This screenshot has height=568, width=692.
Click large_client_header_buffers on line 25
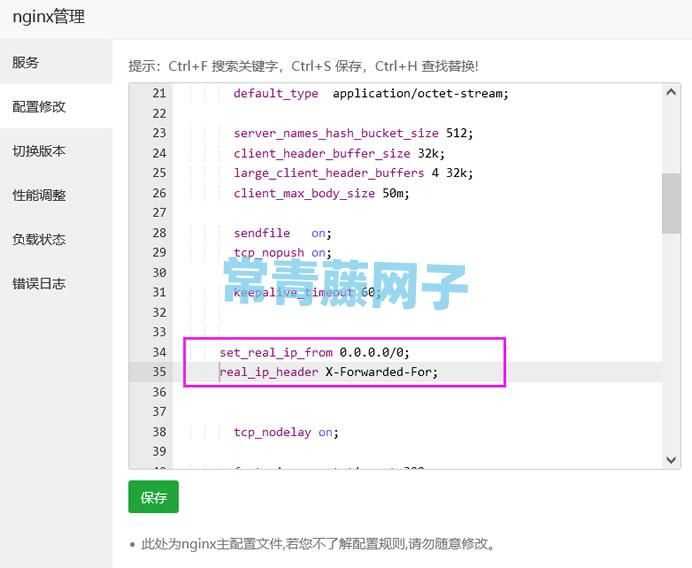(329, 173)
